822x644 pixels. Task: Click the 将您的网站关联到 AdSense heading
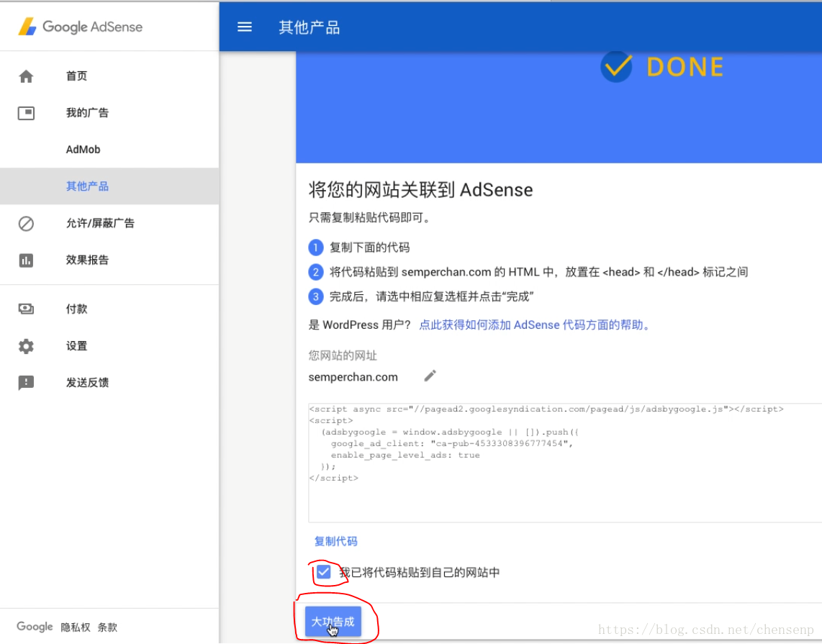click(420, 190)
